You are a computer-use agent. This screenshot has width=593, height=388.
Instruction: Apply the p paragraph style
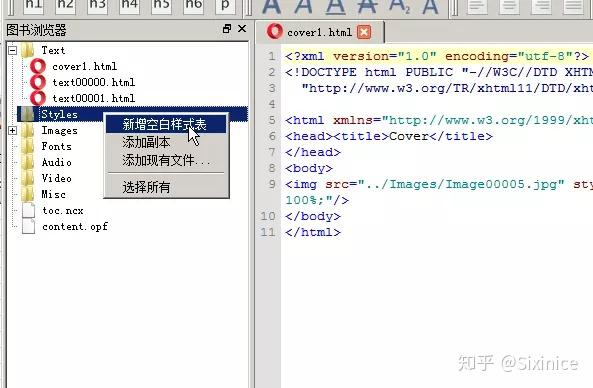pos(225,6)
